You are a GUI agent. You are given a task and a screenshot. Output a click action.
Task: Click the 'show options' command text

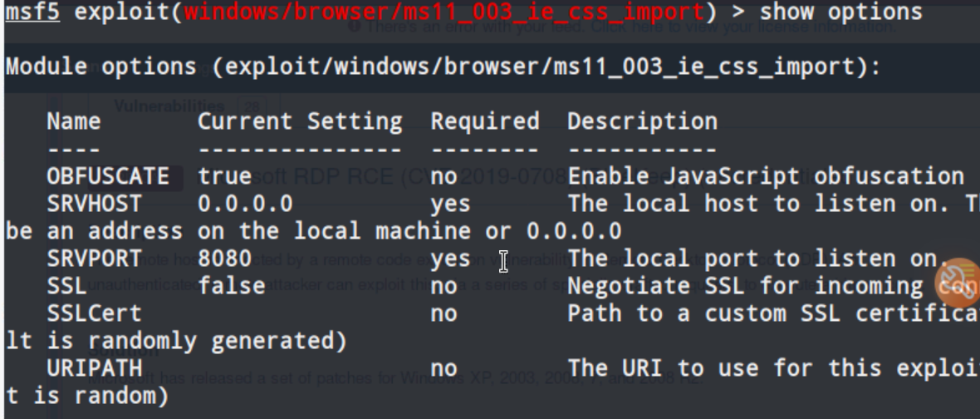[x=840, y=12]
